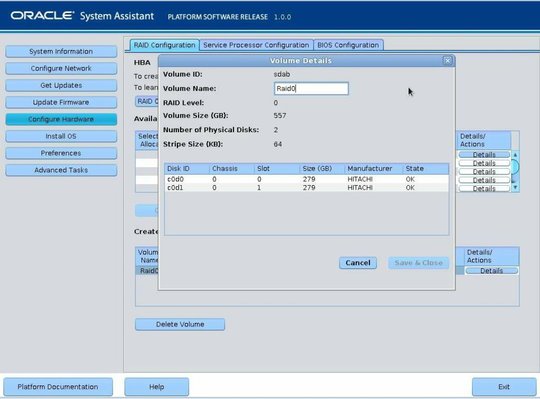
Task: Open Advanced Tasks section
Action: tap(61, 170)
